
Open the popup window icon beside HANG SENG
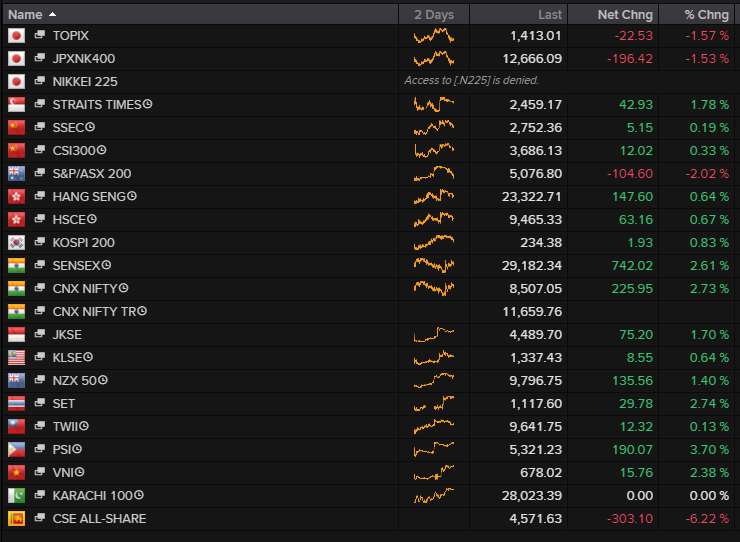pyautogui.click(x=40, y=196)
